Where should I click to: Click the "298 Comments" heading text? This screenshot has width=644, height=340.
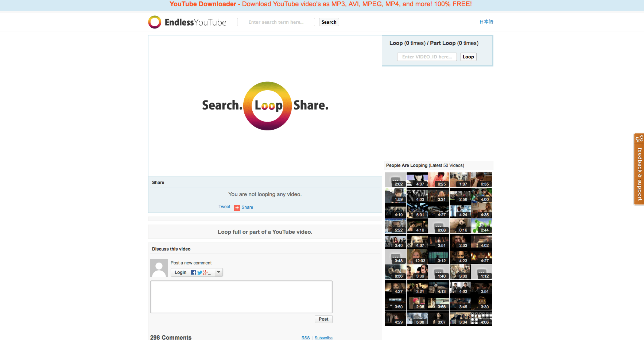[171, 337]
